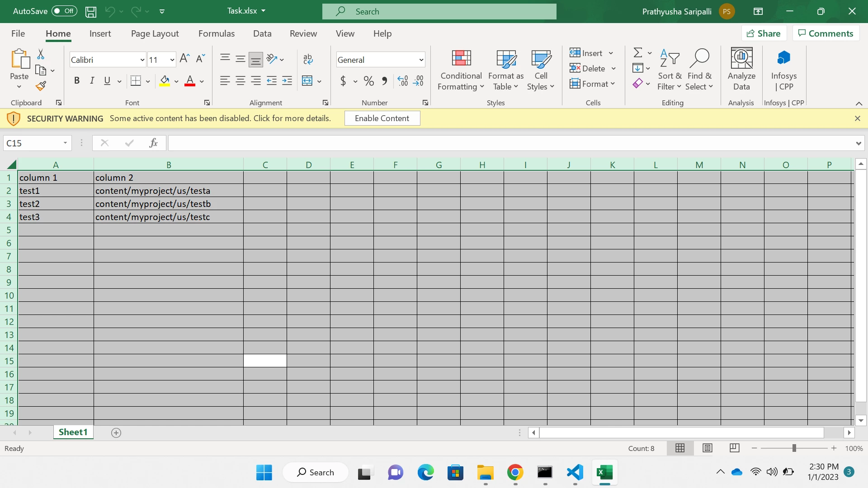Click the Wrap Text icon

click(308, 59)
